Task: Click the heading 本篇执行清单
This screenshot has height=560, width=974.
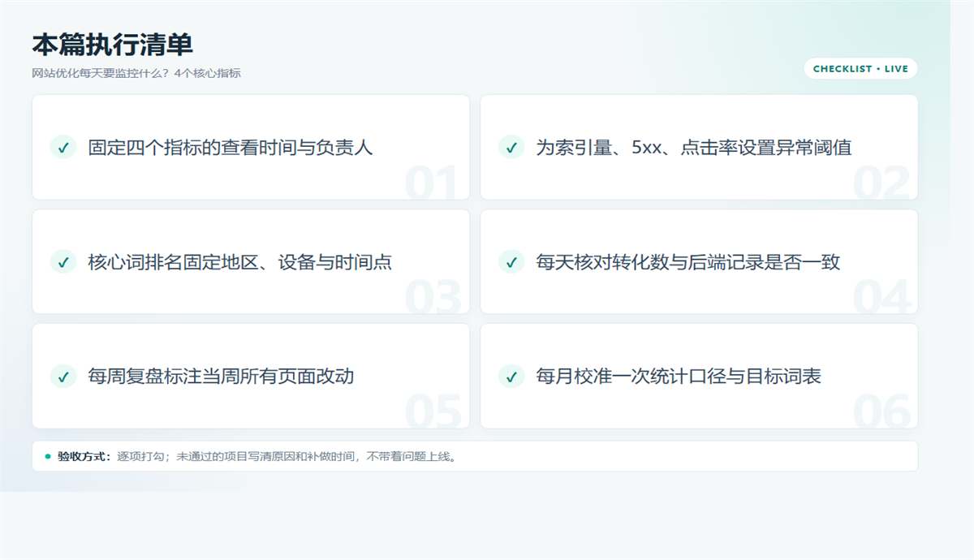Action: tap(112, 45)
